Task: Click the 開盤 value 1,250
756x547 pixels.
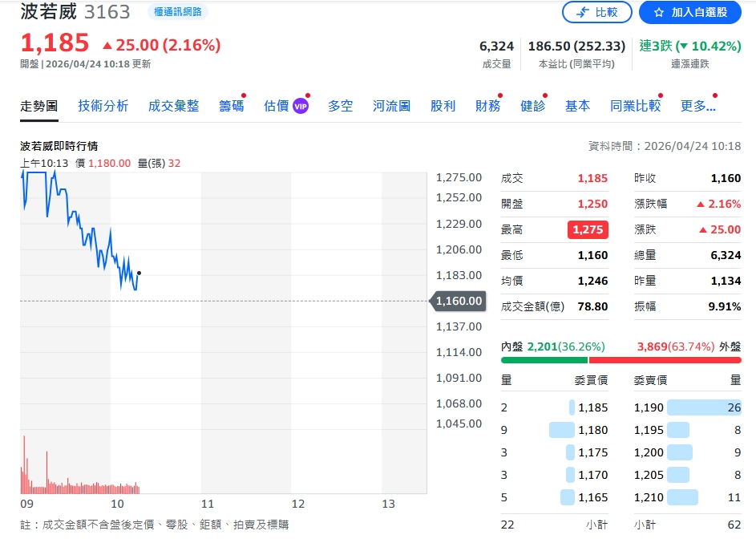Action: (592, 204)
